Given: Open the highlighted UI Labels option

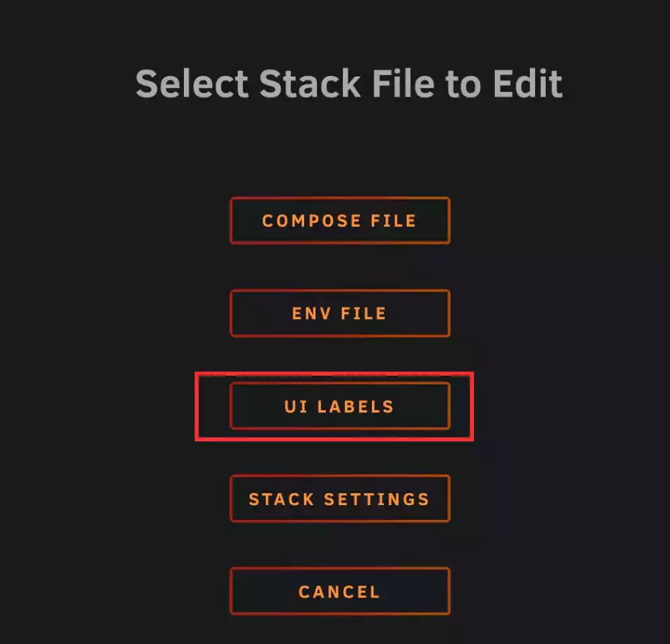Looking at the screenshot, I should point(340,406).
